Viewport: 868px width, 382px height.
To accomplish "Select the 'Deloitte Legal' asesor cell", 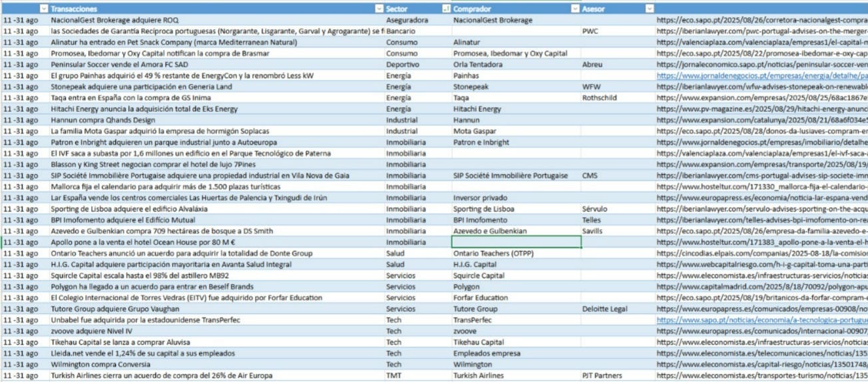I will pyautogui.click(x=618, y=309).
